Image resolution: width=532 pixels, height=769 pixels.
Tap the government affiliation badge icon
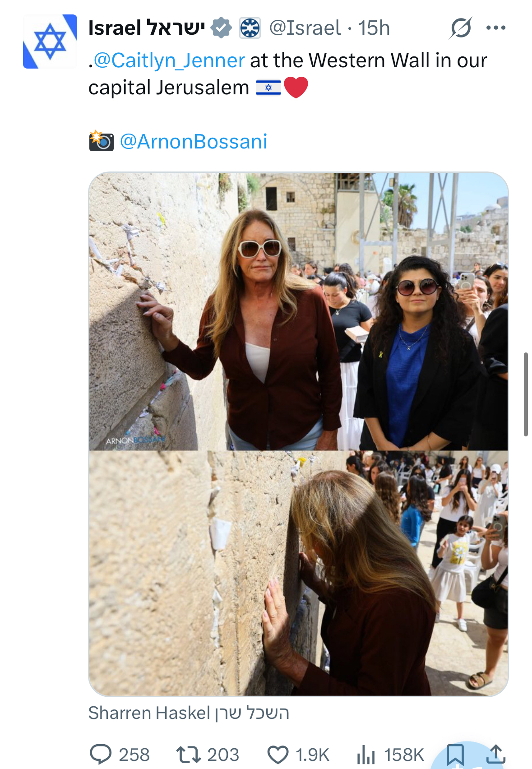pos(250,28)
